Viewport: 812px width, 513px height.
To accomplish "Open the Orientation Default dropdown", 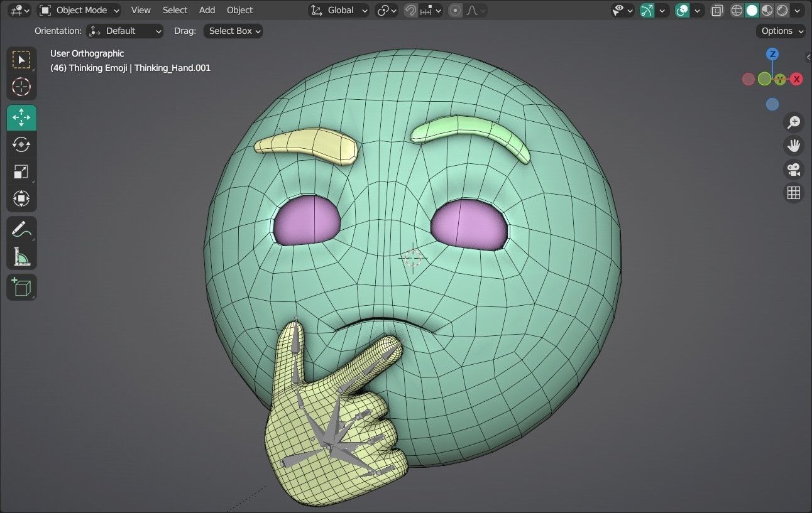I will 124,31.
